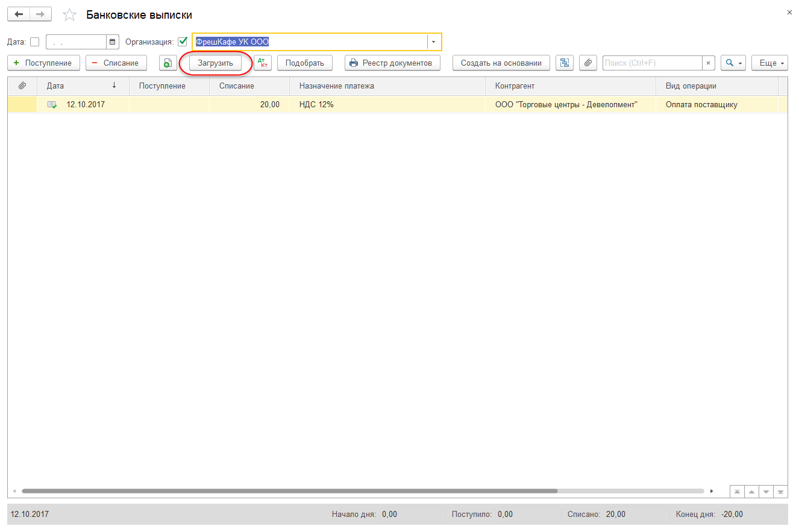Viewport: 799px width, 532px height.
Task: Open the Еще menu
Action: pos(770,63)
